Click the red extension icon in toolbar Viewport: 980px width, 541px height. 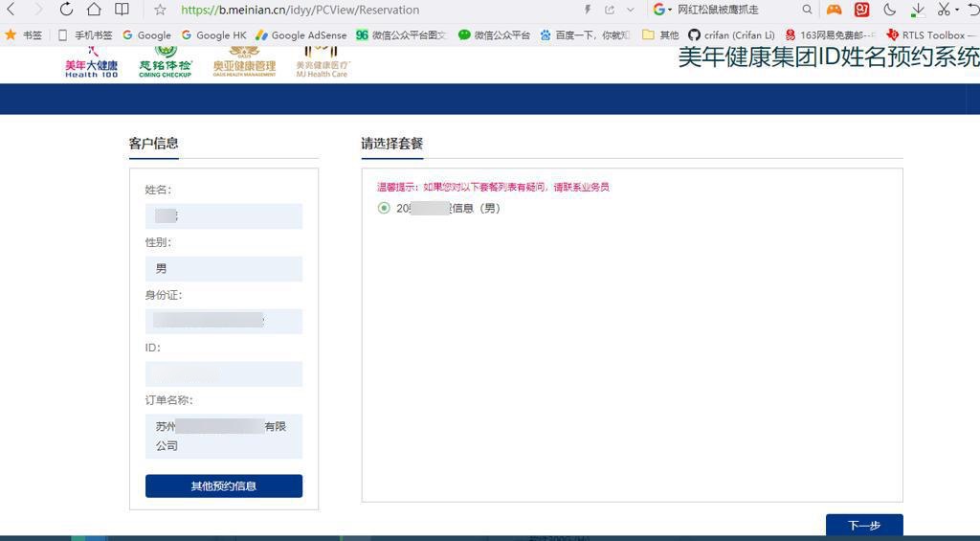pos(862,10)
